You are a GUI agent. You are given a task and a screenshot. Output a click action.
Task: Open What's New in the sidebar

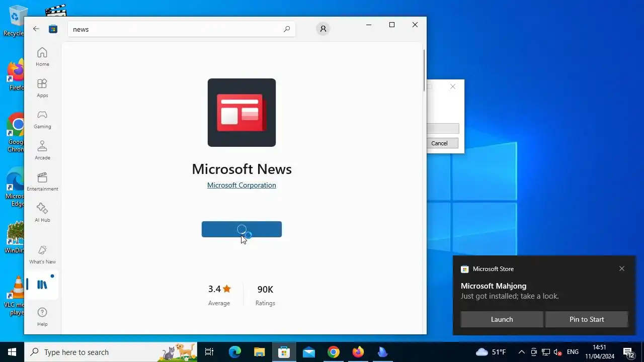point(42,254)
